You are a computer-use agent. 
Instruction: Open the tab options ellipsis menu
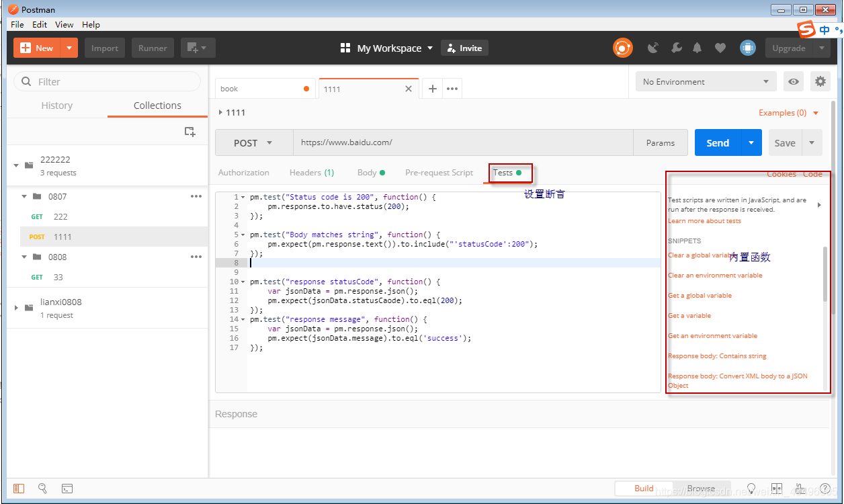click(x=452, y=88)
